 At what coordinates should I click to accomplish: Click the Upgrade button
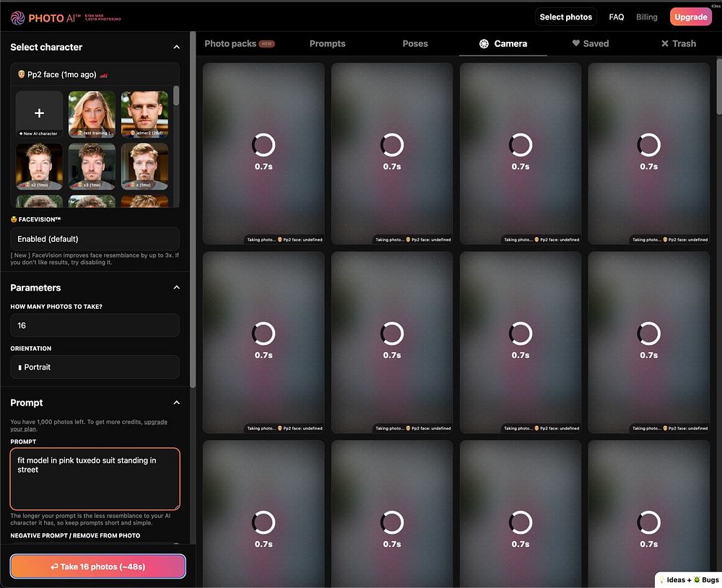click(x=691, y=17)
